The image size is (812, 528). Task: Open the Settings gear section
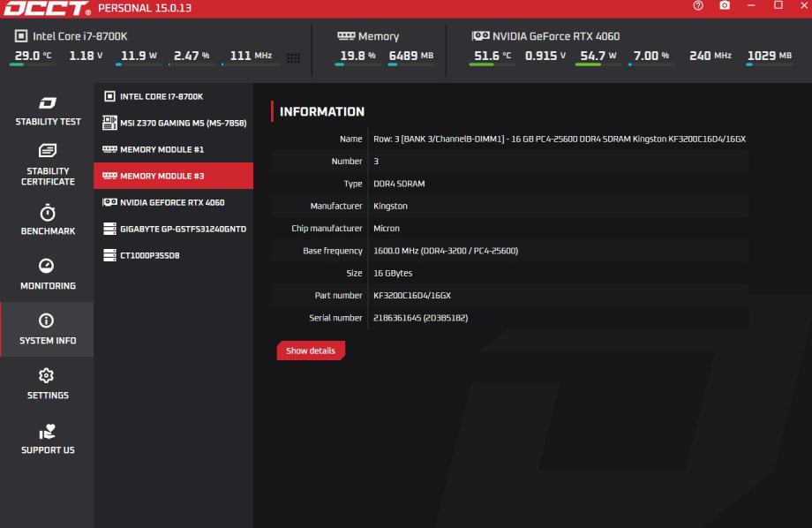point(48,384)
